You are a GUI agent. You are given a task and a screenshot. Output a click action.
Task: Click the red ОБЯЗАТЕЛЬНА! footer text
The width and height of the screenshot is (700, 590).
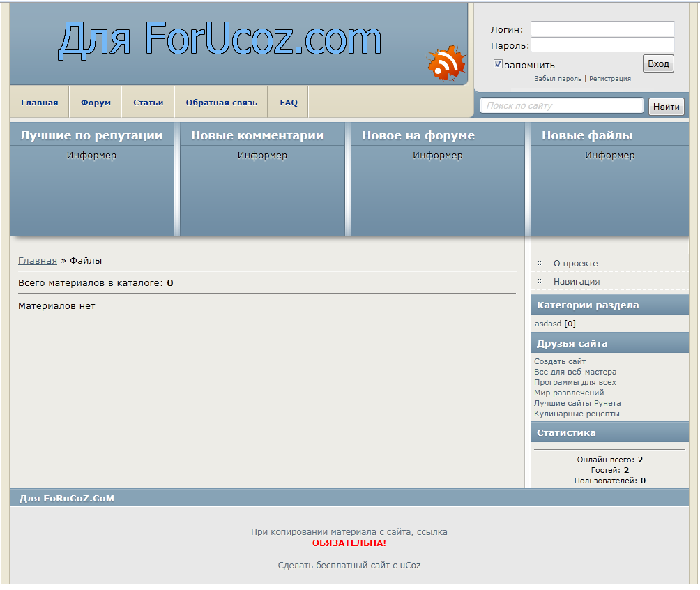coord(349,543)
